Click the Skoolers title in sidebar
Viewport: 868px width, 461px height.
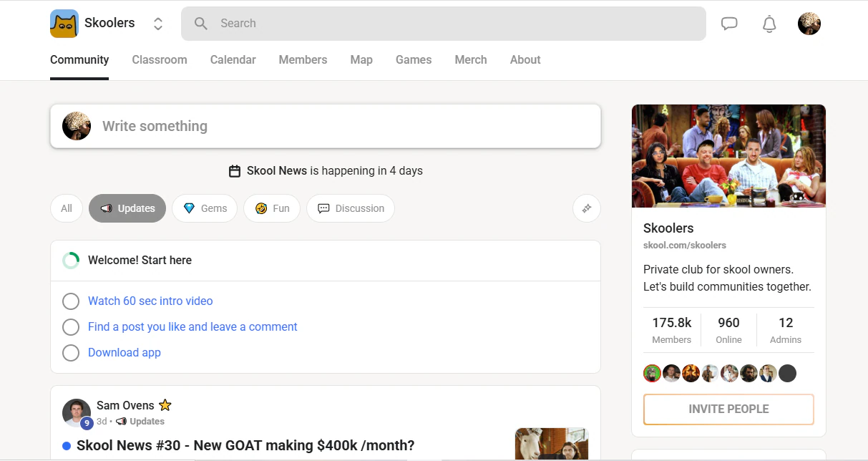point(668,228)
